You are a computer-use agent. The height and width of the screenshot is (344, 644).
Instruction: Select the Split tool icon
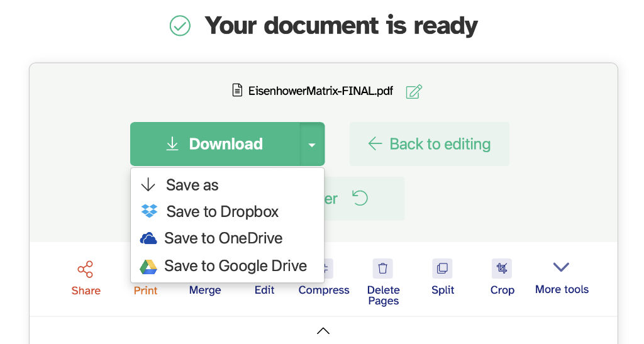(442, 269)
